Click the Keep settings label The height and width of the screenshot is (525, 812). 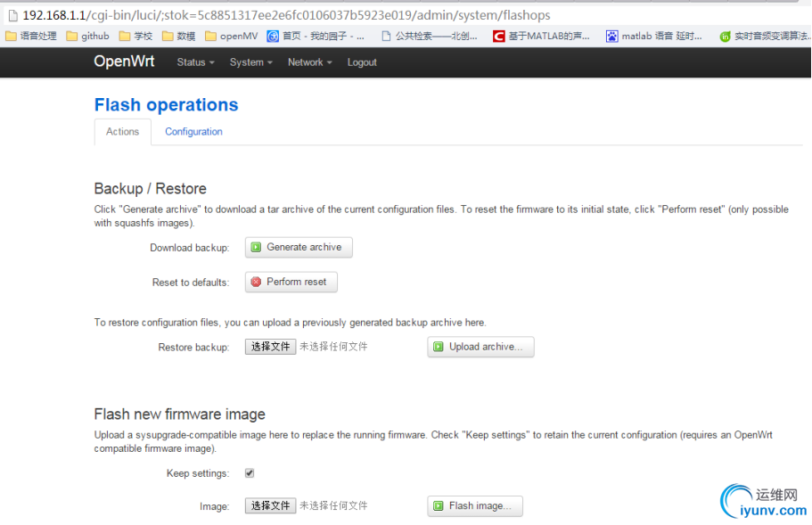click(x=198, y=473)
